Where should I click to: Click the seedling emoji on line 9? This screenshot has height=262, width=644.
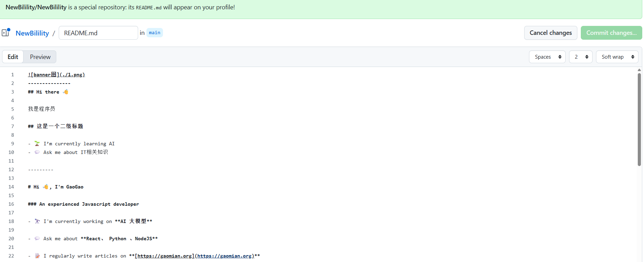tap(37, 144)
